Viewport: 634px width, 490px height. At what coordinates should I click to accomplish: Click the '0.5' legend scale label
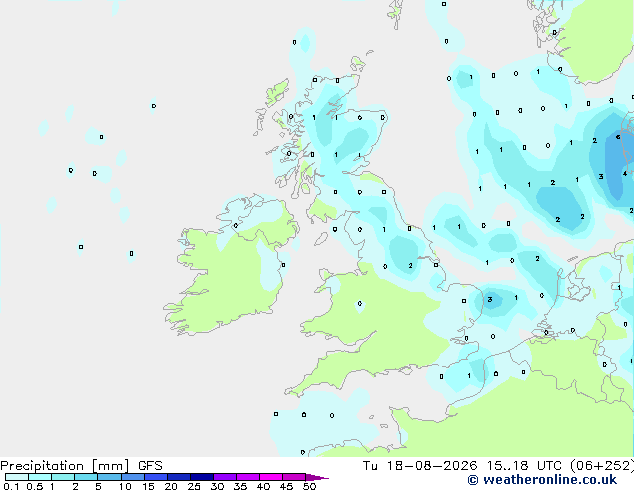[x=35, y=486]
